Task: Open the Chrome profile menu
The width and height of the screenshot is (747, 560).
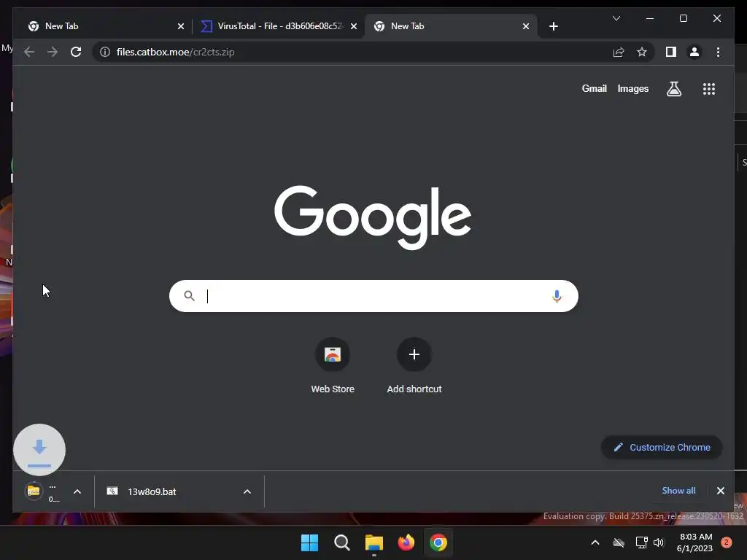Action: pos(694,52)
